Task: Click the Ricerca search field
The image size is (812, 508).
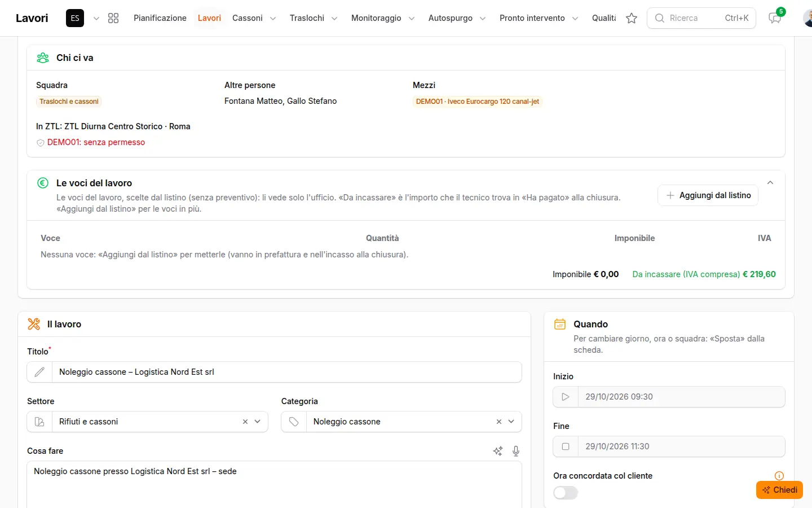Action: point(701,18)
